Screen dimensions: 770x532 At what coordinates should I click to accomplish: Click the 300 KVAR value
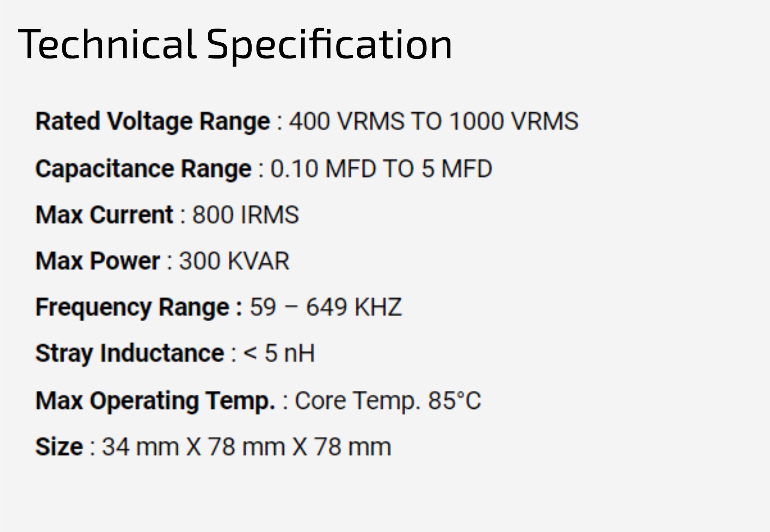click(x=234, y=261)
